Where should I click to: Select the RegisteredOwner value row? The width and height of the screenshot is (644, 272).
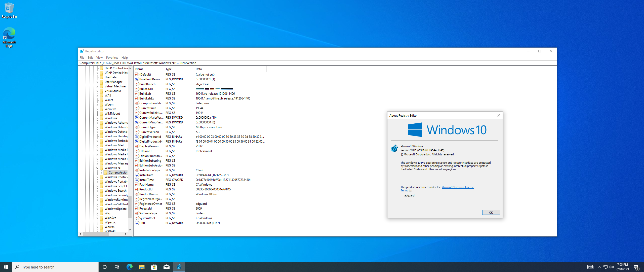click(x=200, y=204)
